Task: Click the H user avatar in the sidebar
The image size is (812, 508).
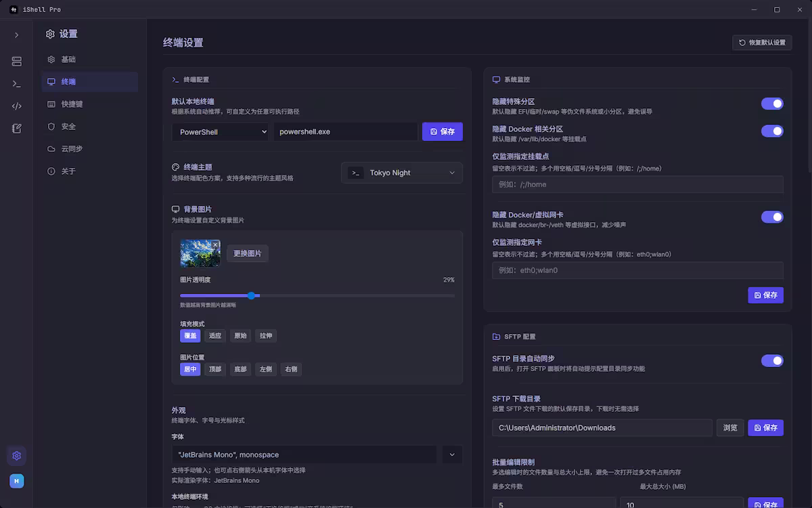Action: (16, 481)
